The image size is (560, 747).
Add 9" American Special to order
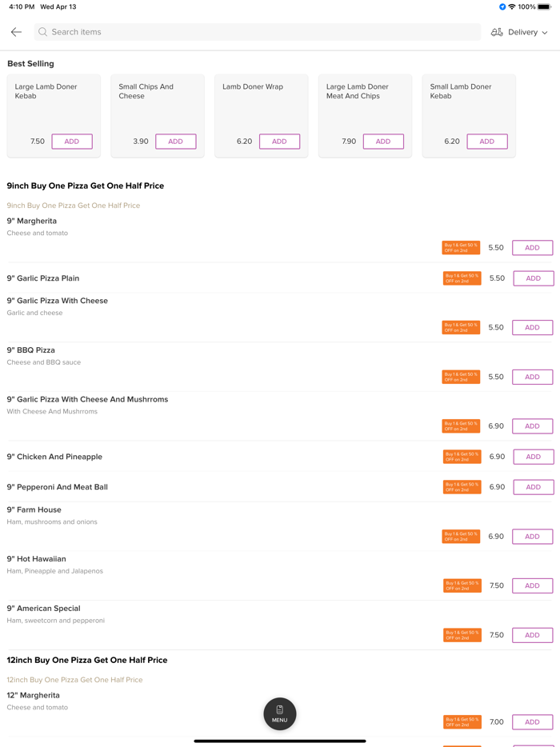click(532, 635)
